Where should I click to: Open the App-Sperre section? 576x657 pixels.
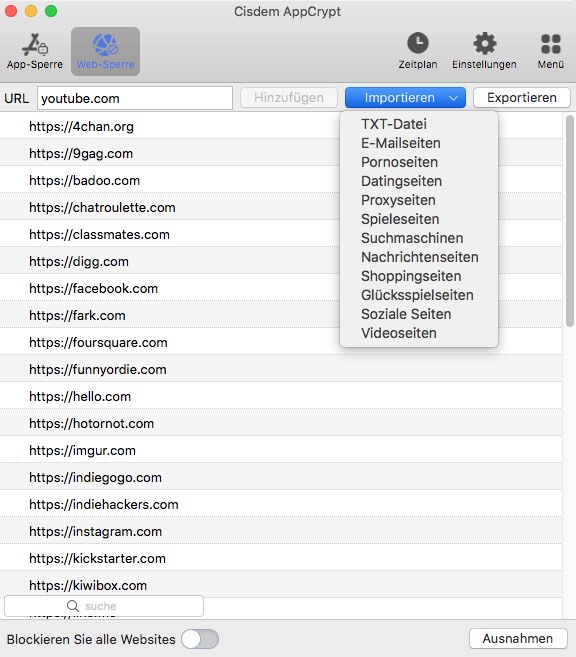35,51
